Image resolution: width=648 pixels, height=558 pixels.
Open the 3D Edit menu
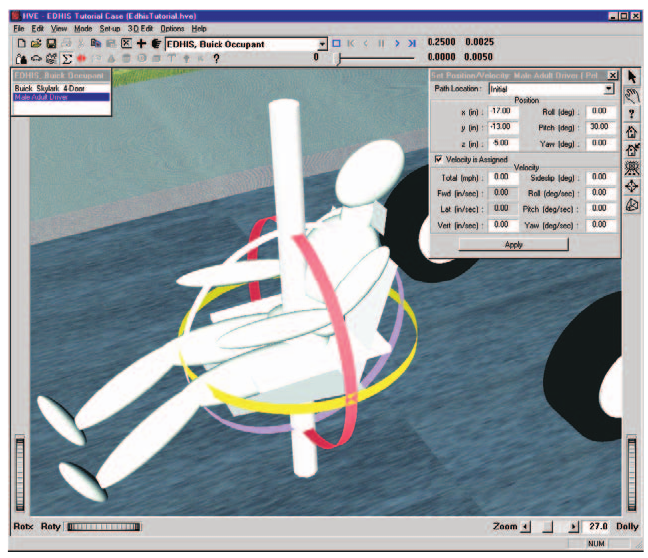(x=140, y=29)
